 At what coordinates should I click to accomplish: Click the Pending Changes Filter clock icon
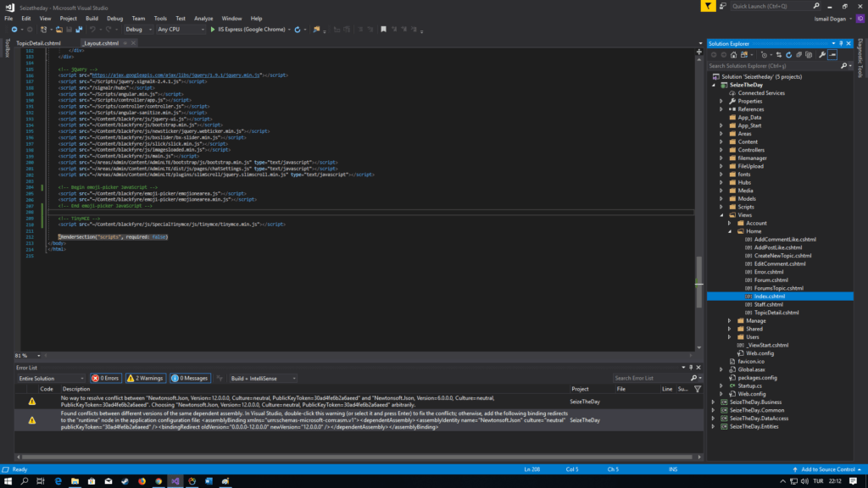[x=765, y=55]
